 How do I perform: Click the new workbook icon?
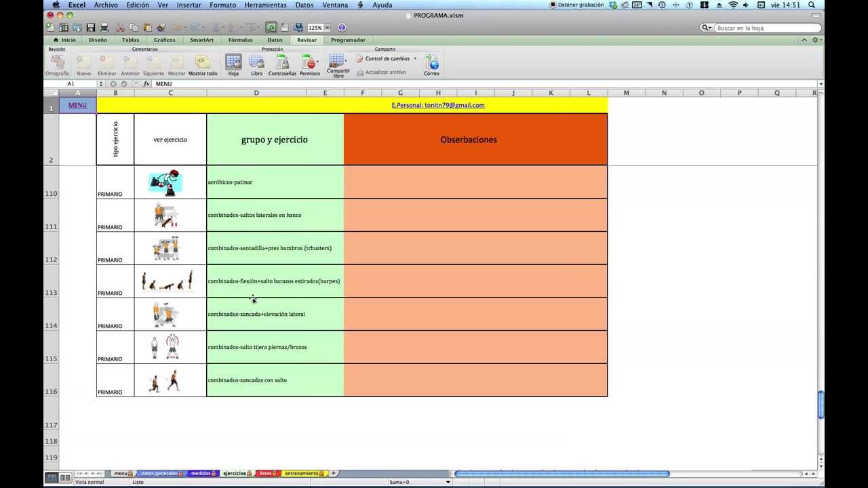pyautogui.click(x=50, y=28)
